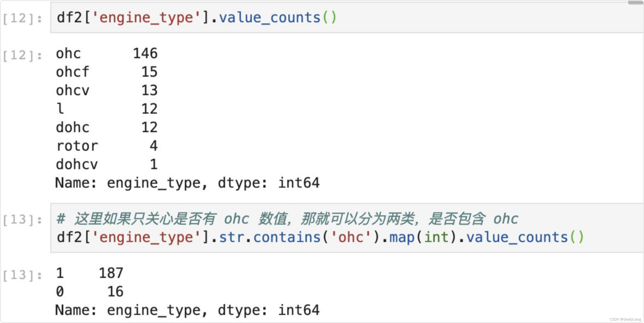Screen dimensions: 644x323
Task: Click the first 'Name: engine_type, dtype: int64' line
Action: 187,183
